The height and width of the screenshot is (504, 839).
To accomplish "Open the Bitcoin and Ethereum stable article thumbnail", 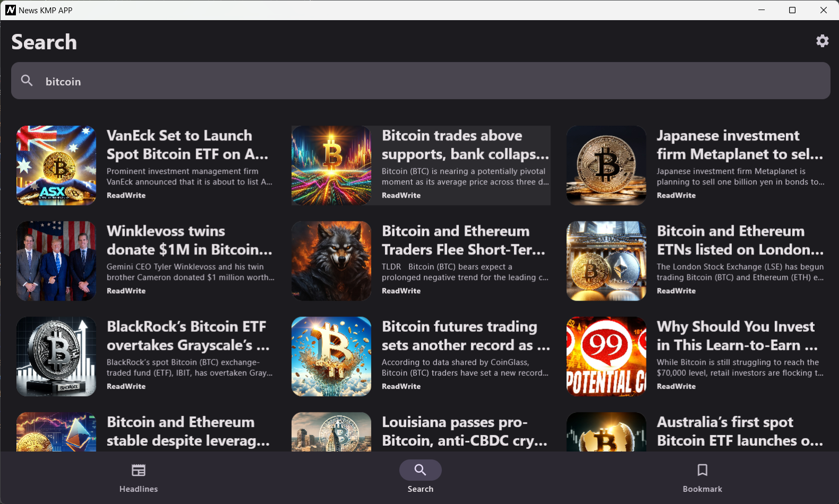I will click(56, 432).
